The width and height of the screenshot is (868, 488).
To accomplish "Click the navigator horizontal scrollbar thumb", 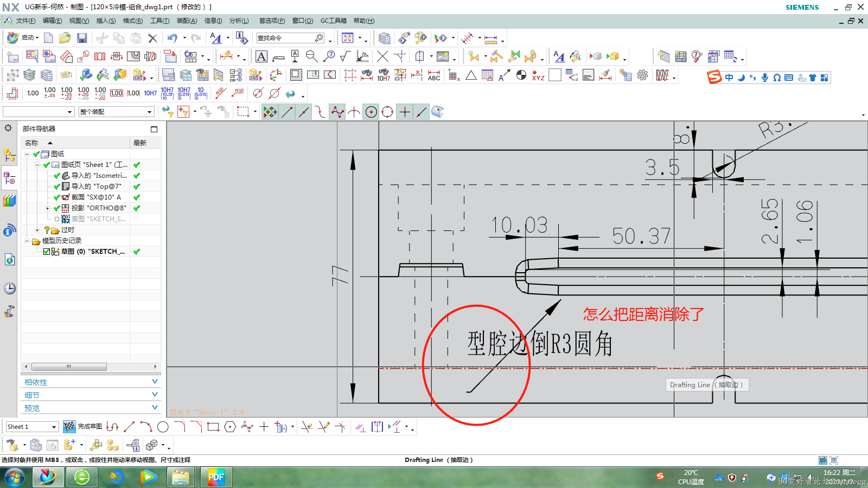I will [69, 367].
